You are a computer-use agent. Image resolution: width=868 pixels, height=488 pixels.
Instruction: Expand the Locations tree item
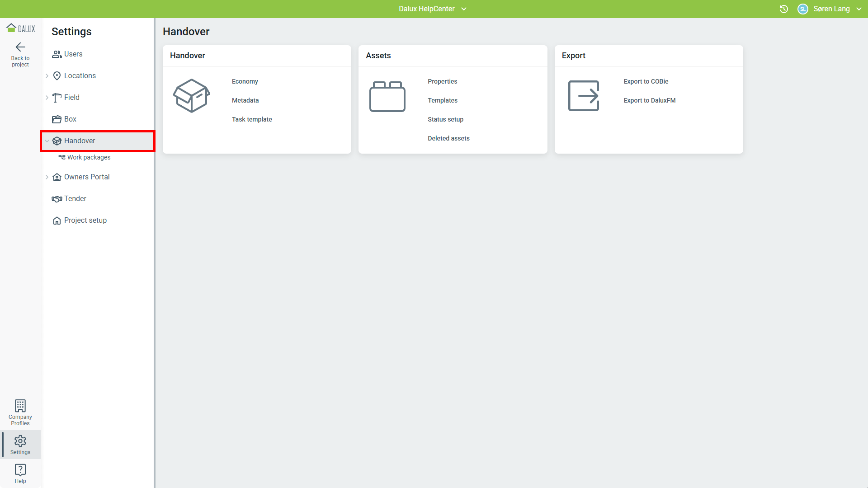(47, 76)
